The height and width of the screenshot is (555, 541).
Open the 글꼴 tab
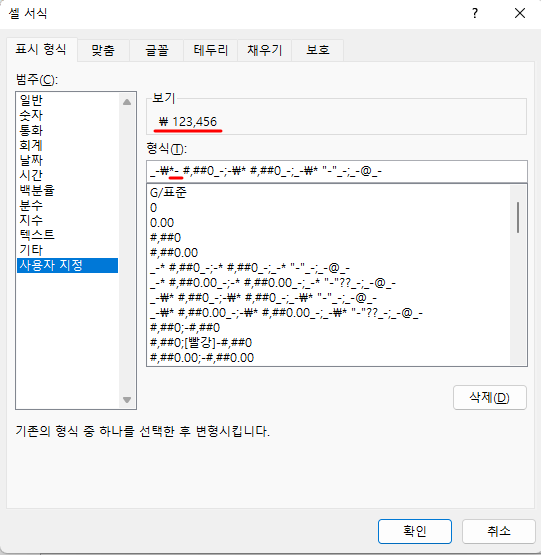[157, 50]
